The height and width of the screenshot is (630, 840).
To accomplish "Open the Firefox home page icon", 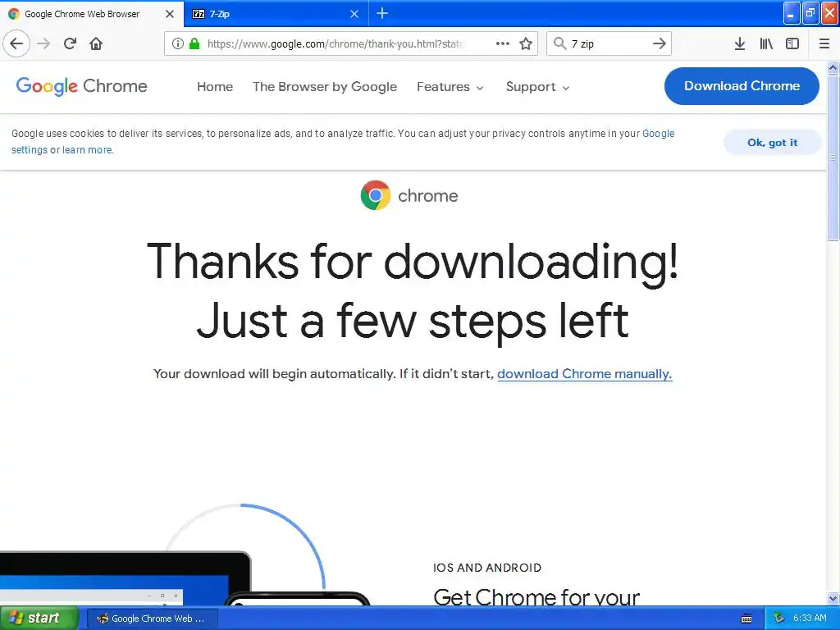I will point(96,43).
